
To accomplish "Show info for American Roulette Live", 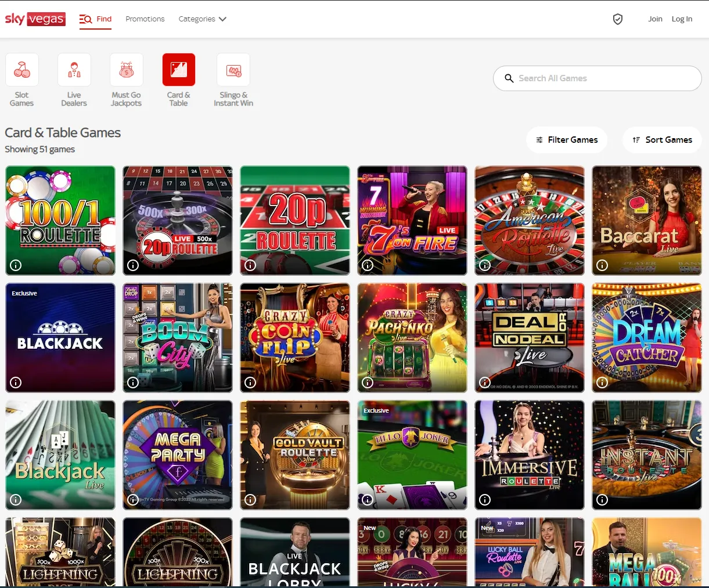I will [485, 265].
